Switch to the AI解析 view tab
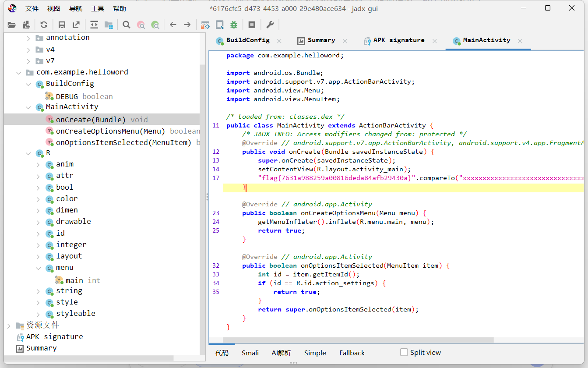Image resolution: width=588 pixels, height=368 pixels. click(x=281, y=353)
